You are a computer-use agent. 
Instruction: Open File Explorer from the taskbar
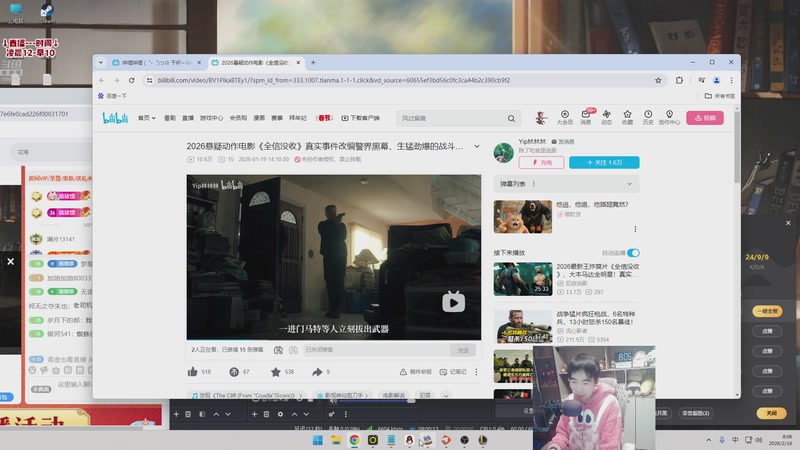click(336, 440)
